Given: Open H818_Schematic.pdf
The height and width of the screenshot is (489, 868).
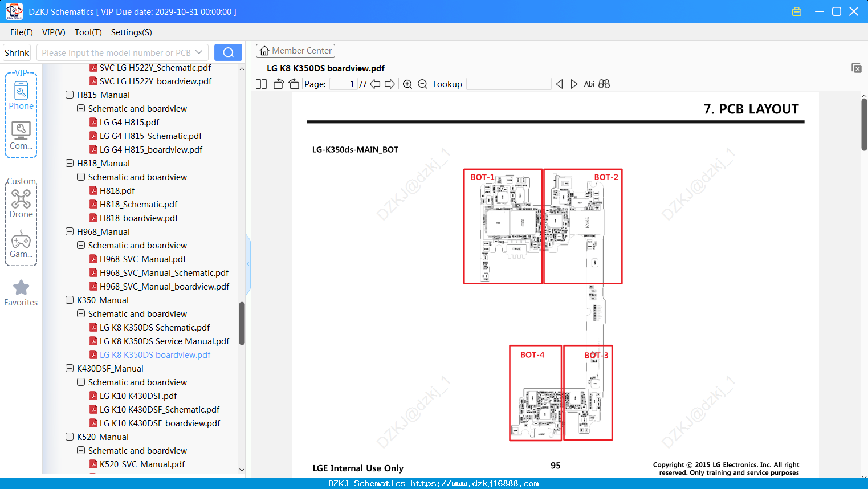Looking at the screenshot, I should (x=138, y=205).
